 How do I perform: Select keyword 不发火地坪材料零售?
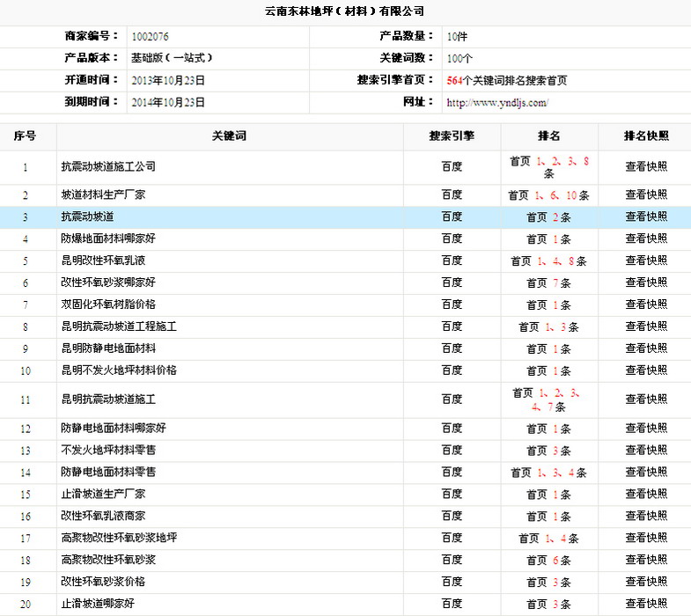pos(108,451)
